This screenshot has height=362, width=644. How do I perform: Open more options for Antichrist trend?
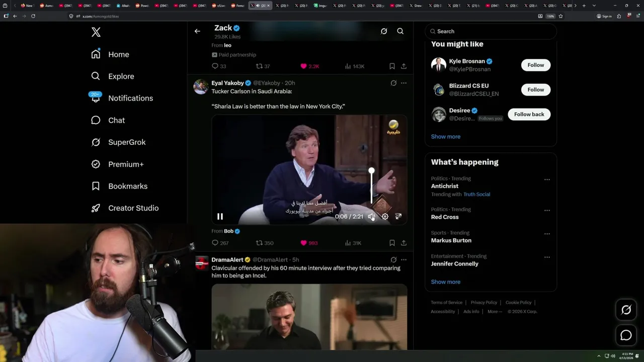click(547, 179)
